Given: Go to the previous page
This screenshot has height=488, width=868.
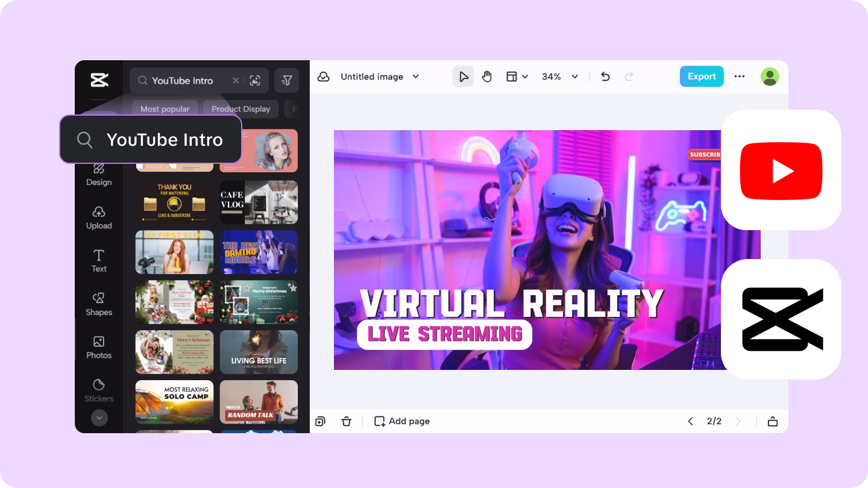Looking at the screenshot, I should 690,421.
